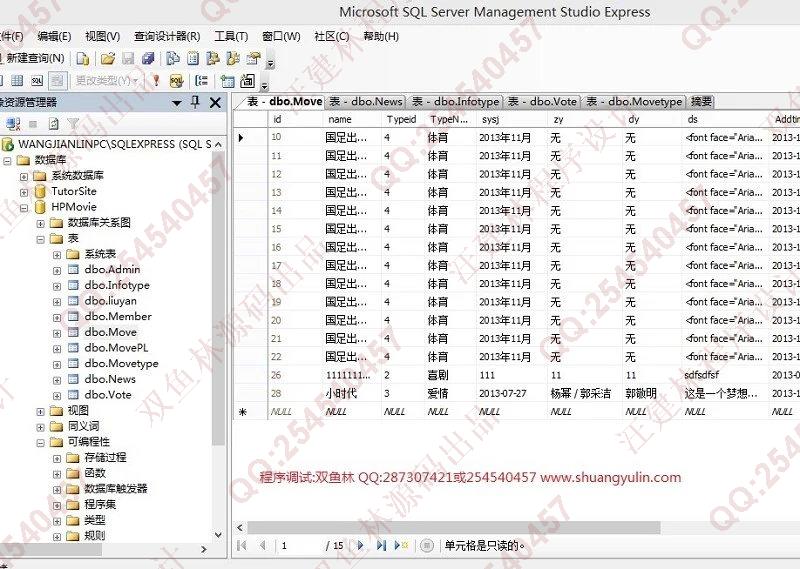Screen dimensions: 800x569
Task: Click the current record number field
Action: tap(301, 546)
